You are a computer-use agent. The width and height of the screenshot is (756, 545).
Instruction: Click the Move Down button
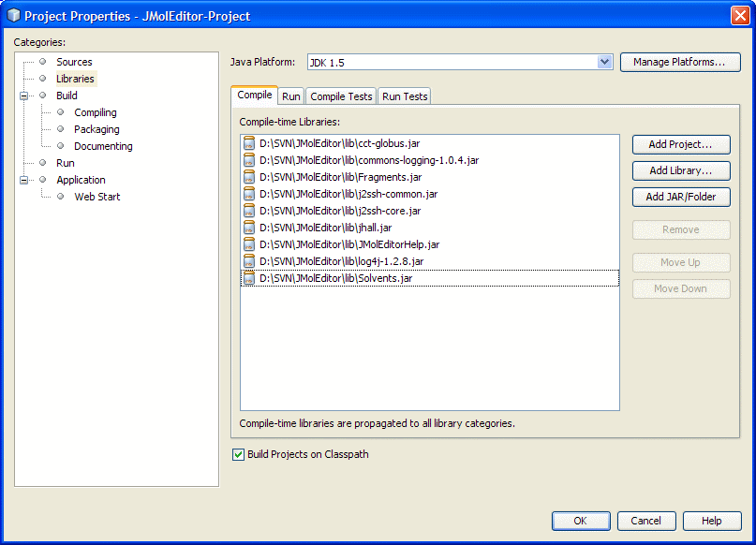pos(681,288)
